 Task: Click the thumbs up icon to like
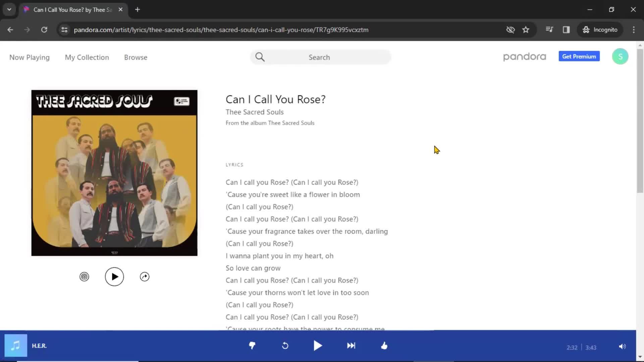click(x=384, y=346)
